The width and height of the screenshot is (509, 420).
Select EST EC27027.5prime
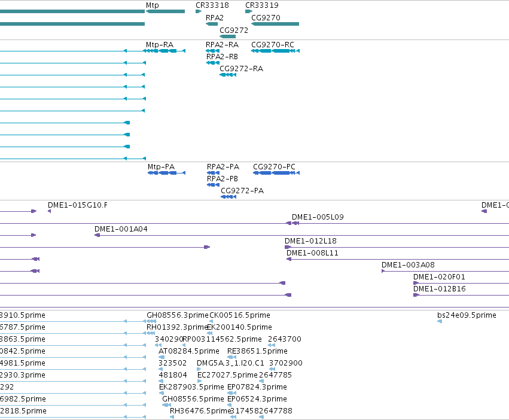tap(227, 375)
